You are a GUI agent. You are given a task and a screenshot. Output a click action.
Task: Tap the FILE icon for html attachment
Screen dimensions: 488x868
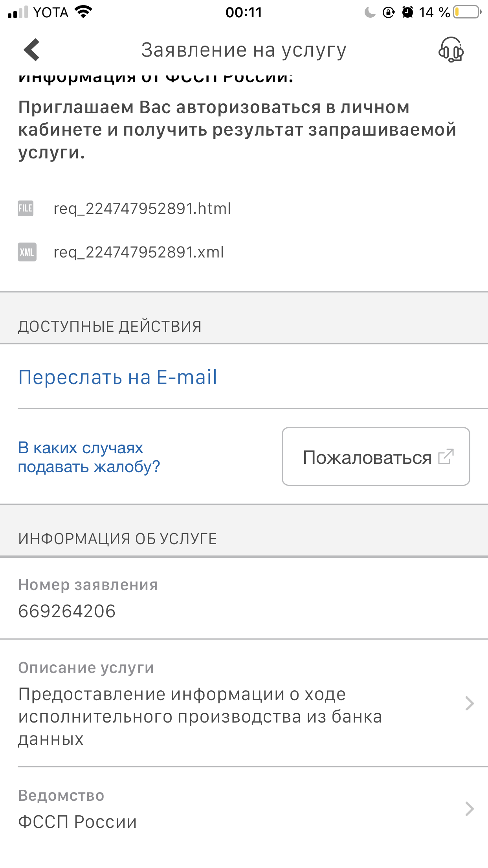coord(26,208)
